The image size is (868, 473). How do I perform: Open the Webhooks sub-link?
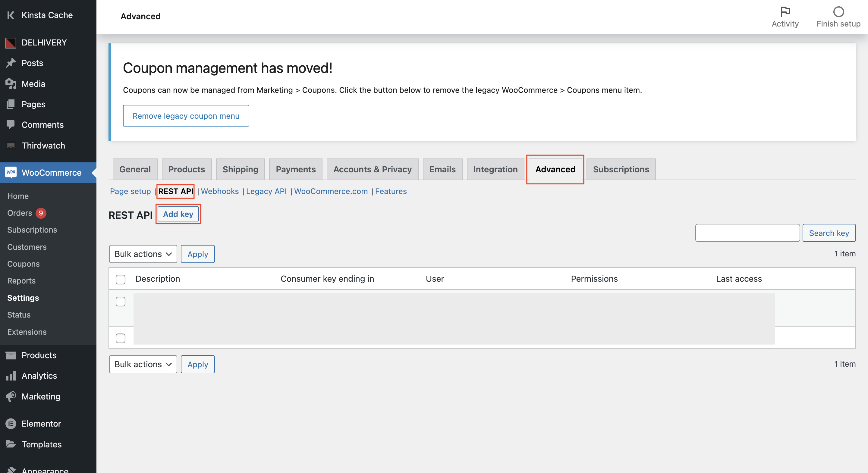220,191
